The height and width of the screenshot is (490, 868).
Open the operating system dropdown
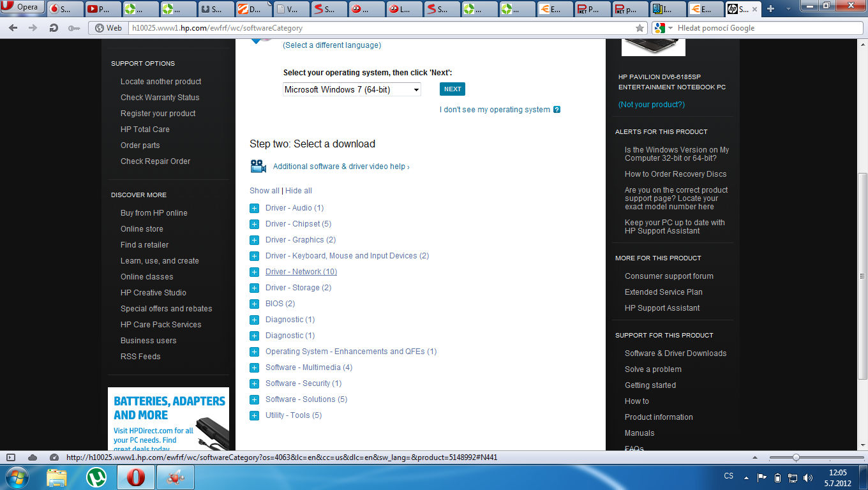click(x=352, y=89)
